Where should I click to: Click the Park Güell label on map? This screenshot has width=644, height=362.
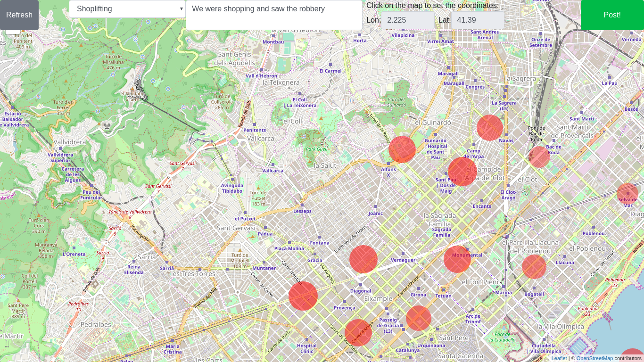point(316,149)
